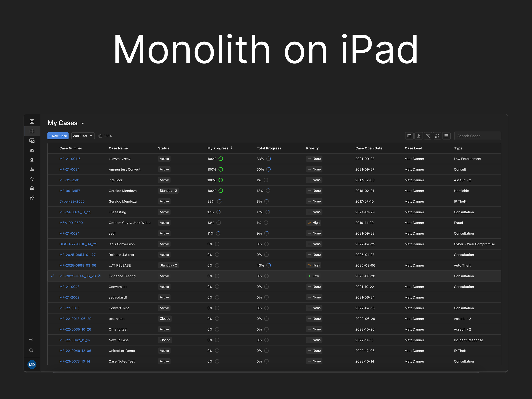Open case MF-2025-0998_03_06
532x399 pixels.
click(78, 265)
